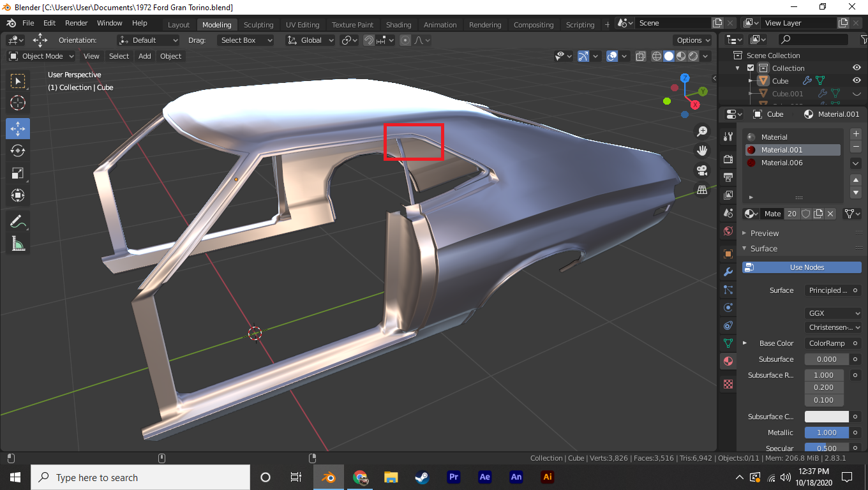868x490 pixels.
Task: Uncheck the Collection checkbox in outliner
Action: [751, 68]
